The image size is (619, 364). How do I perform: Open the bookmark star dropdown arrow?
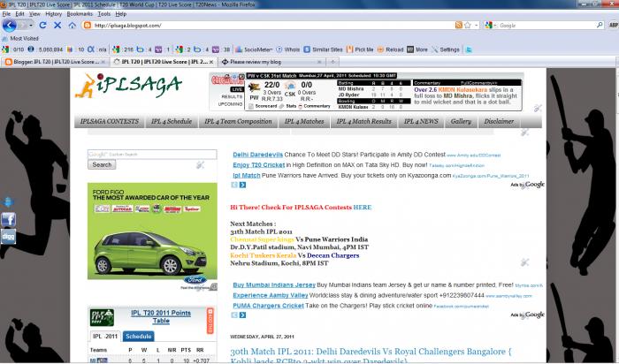477,26
